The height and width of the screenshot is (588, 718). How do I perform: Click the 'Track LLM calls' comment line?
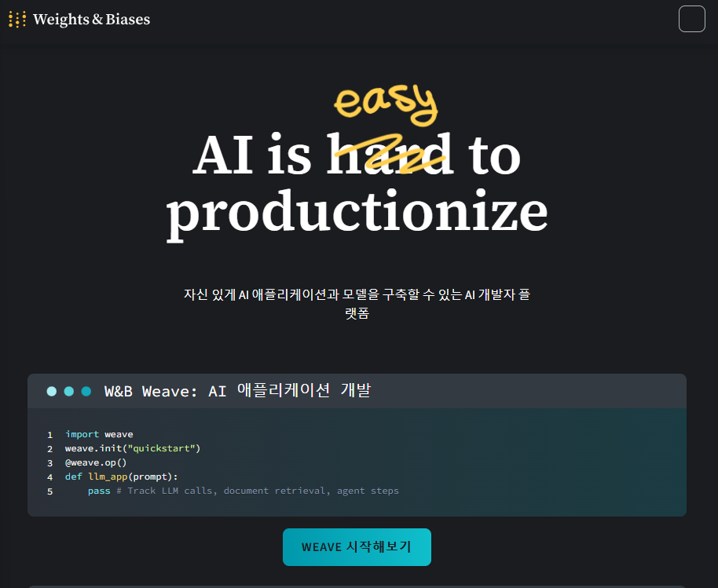244,491
